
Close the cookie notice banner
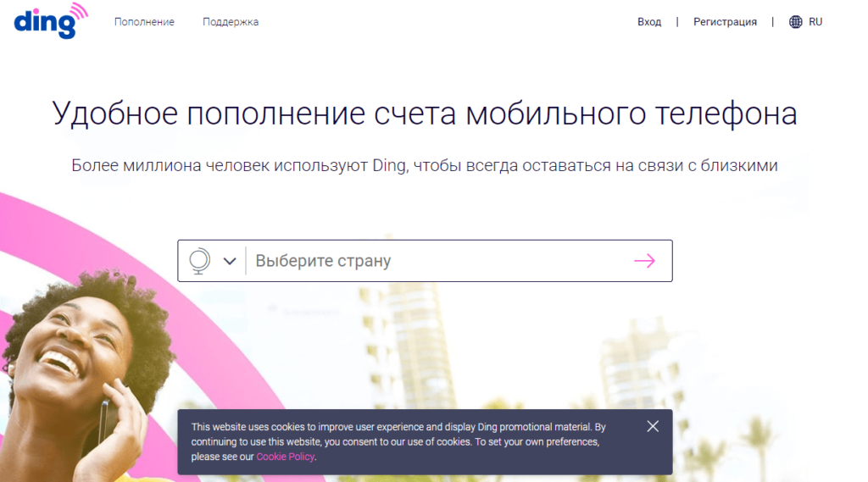(x=653, y=426)
